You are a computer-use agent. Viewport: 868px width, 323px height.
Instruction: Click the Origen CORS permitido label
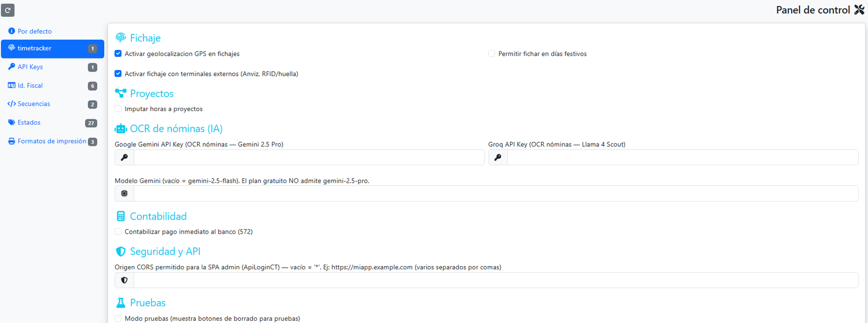coord(308,267)
